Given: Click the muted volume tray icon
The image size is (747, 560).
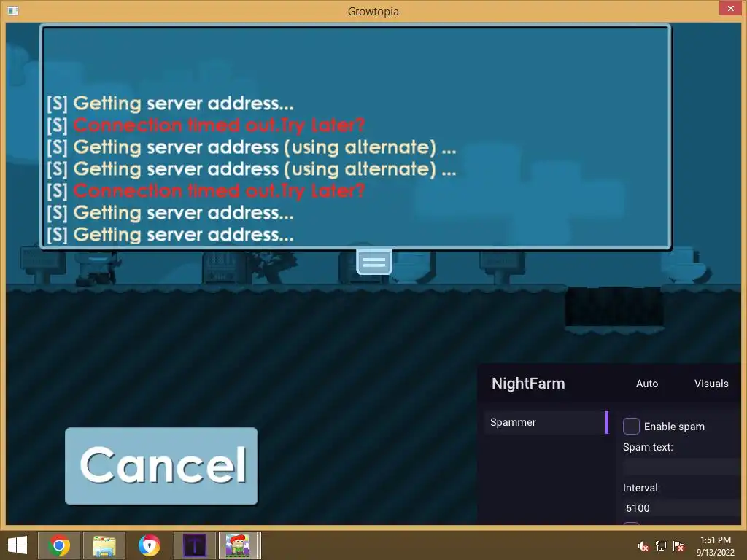Looking at the screenshot, I should [x=643, y=546].
